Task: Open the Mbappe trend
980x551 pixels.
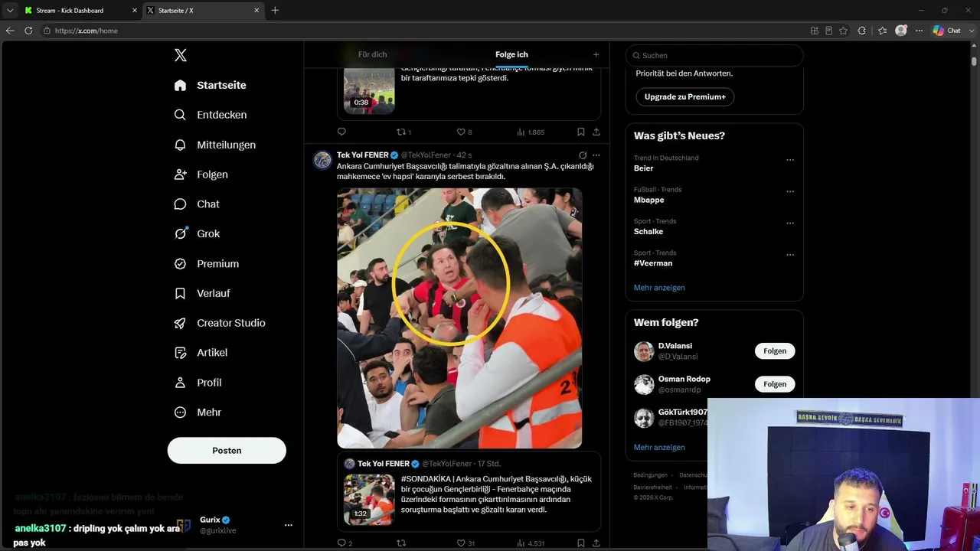Action: point(648,200)
